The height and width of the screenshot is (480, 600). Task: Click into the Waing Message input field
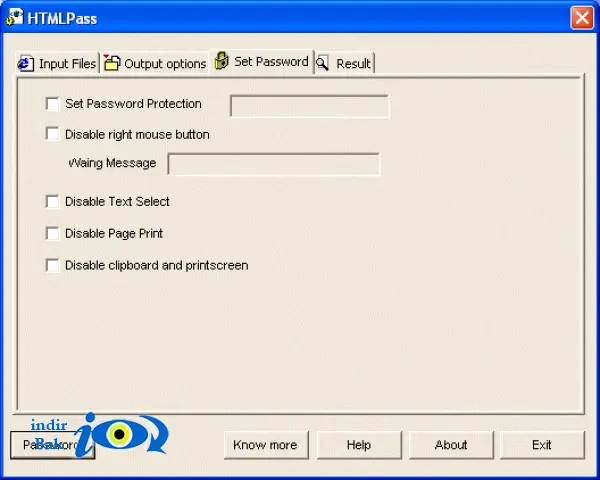point(274,164)
